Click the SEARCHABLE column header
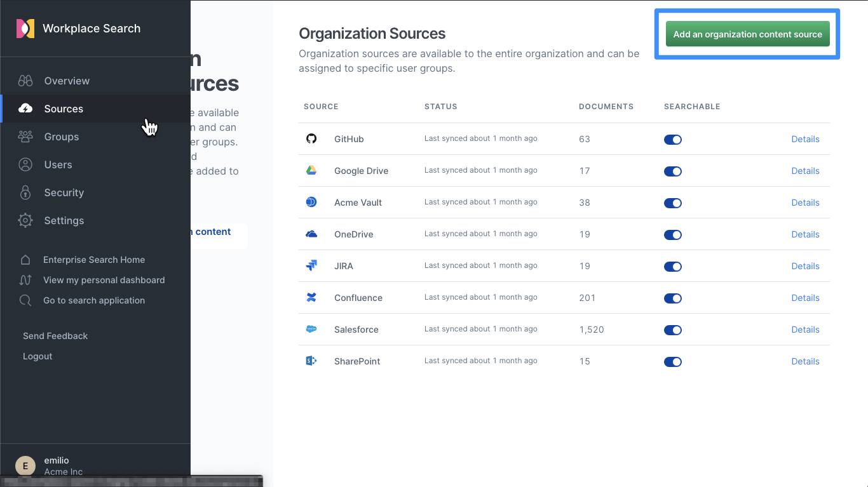Image resolution: width=868 pixels, height=487 pixels. coord(692,107)
